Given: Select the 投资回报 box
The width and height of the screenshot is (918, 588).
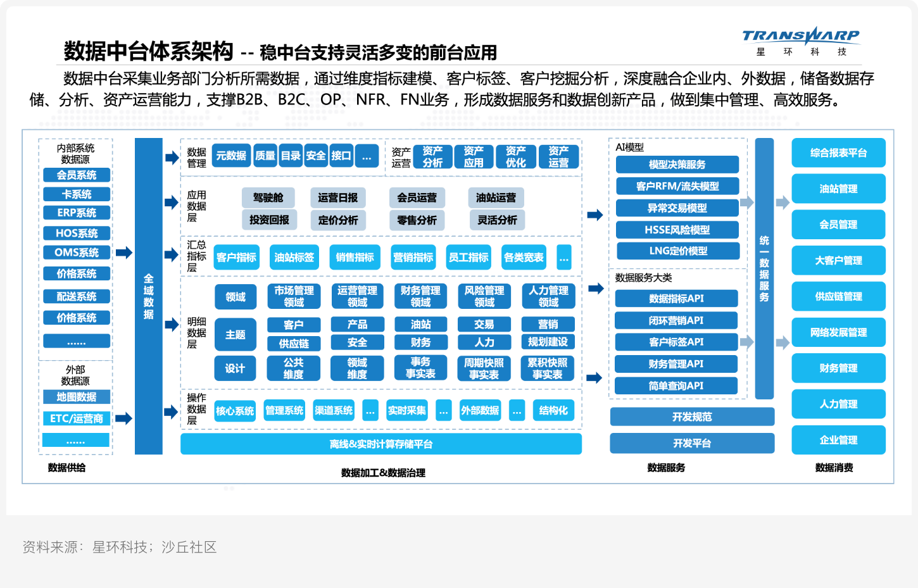Looking at the screenshot, I should (270, 220).
